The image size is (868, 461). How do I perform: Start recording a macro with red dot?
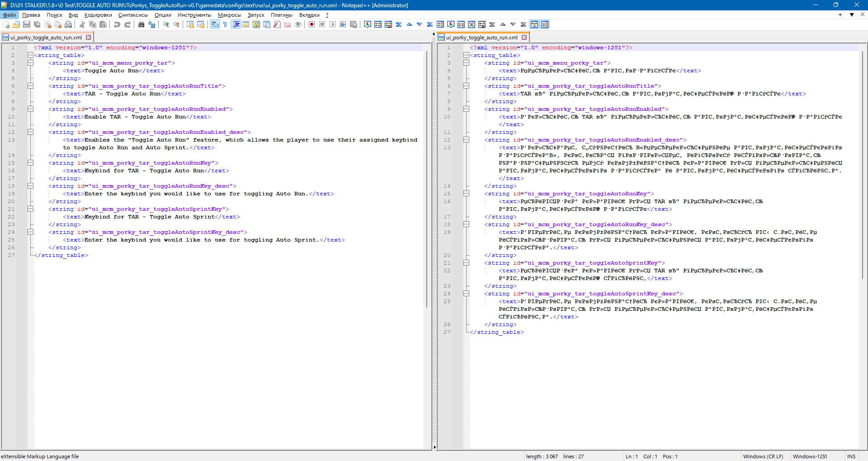tap(312, 24)
